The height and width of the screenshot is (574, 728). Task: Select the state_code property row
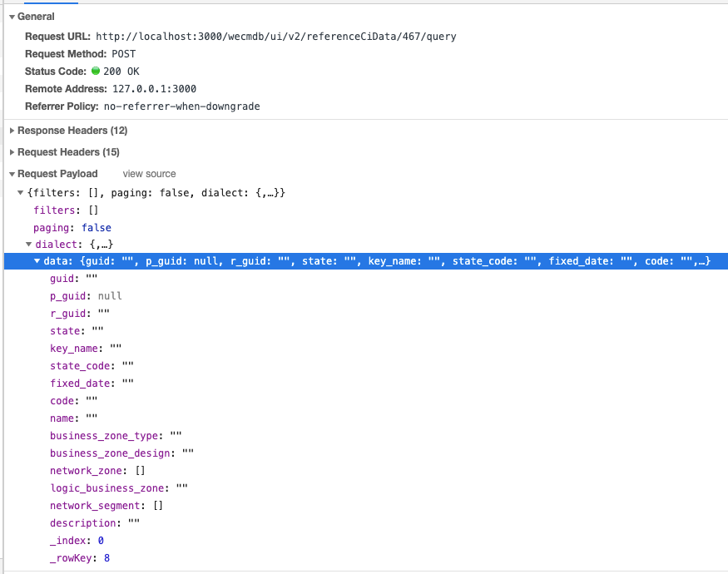pos(90,365)
